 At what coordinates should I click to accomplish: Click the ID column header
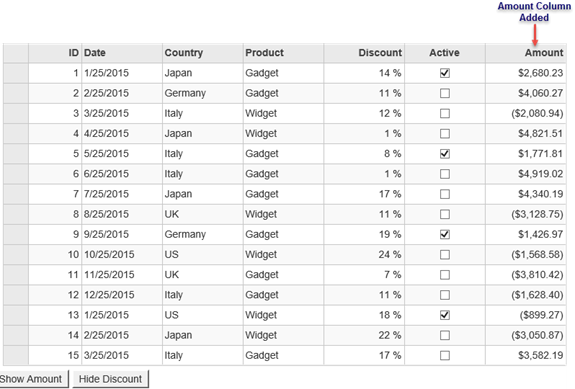click(55, 53)
